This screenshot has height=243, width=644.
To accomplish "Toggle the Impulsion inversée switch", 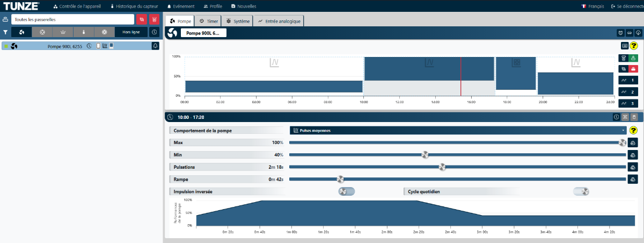I will [346, 191].
